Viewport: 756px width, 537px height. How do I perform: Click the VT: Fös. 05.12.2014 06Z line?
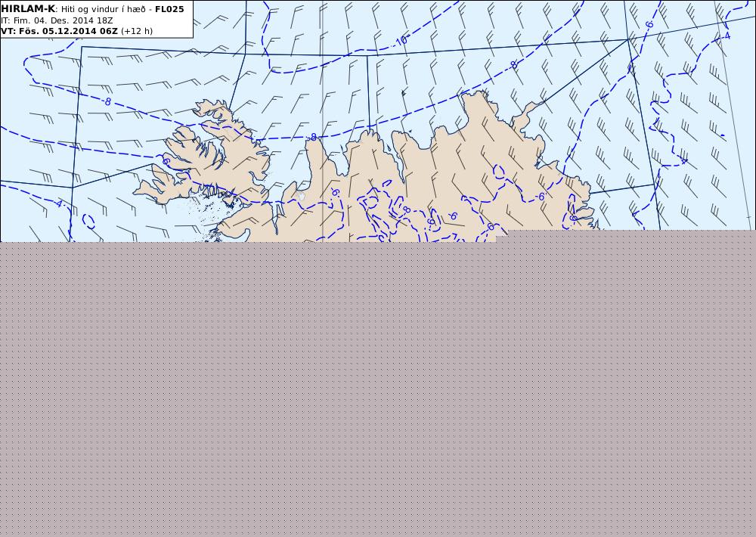coord(59,31)
